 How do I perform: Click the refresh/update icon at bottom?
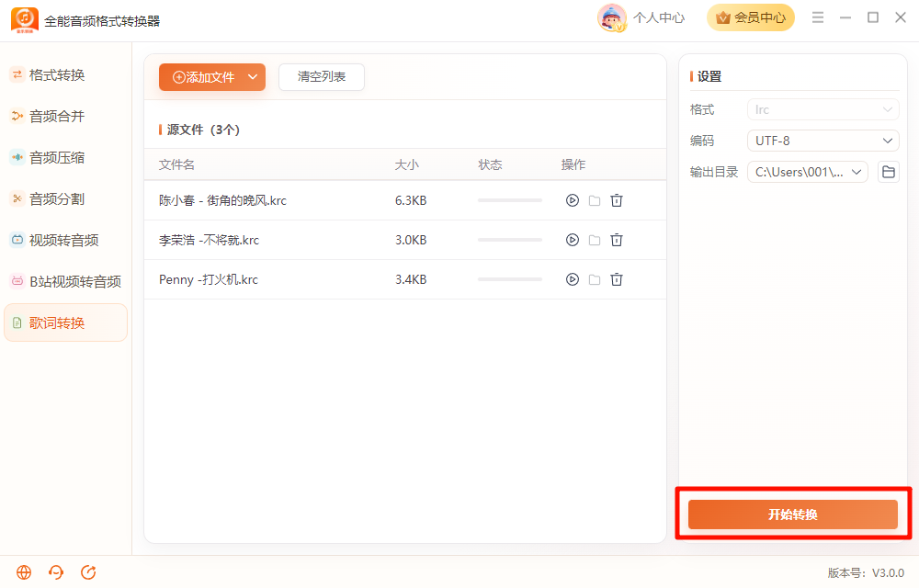tap(88, 572)
